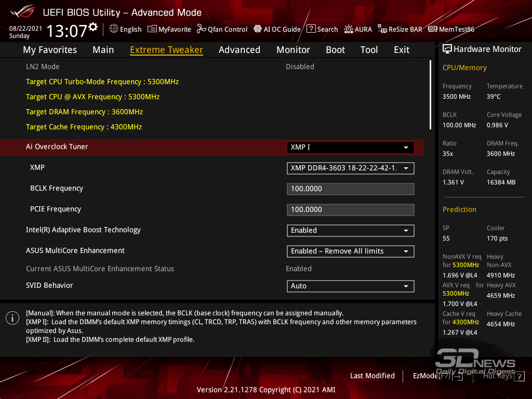Open MyFavorite from the top toolbar

[x=169, y=29]
